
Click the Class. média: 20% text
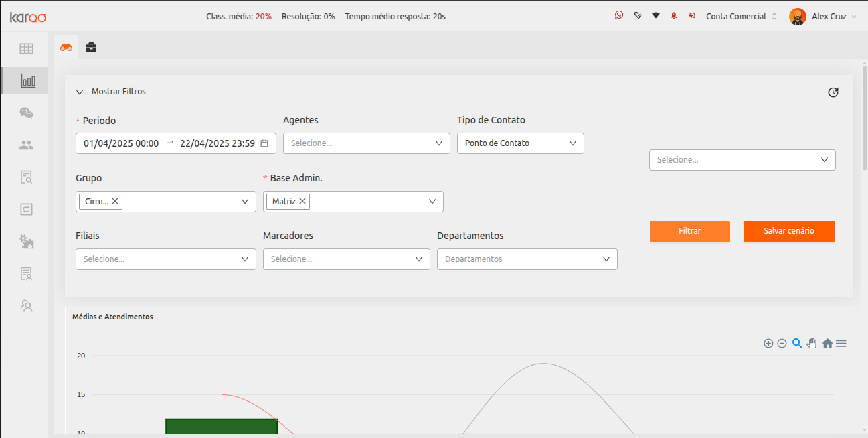pos(239,16)
